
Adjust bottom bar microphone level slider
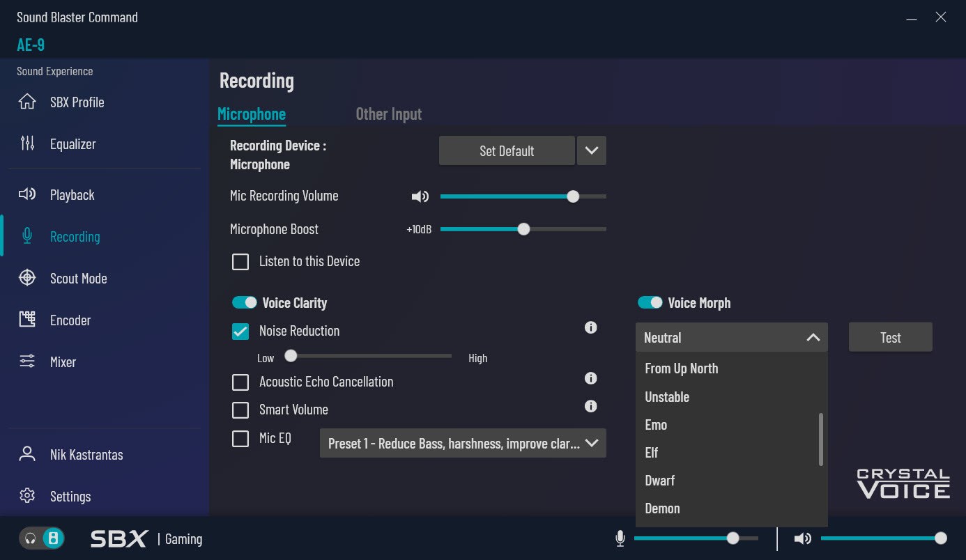pos(696,538)
